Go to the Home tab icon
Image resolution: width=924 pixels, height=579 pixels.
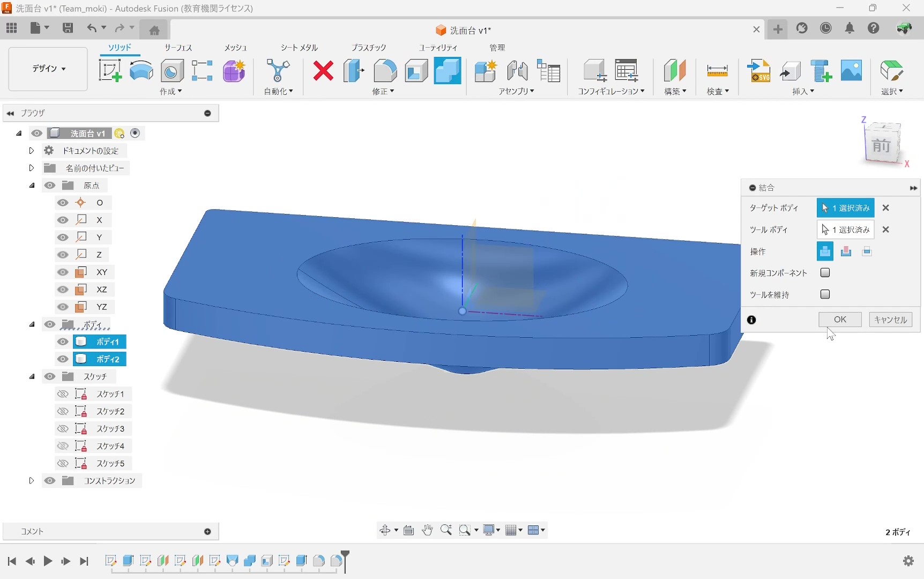click(x=154, y=30)
